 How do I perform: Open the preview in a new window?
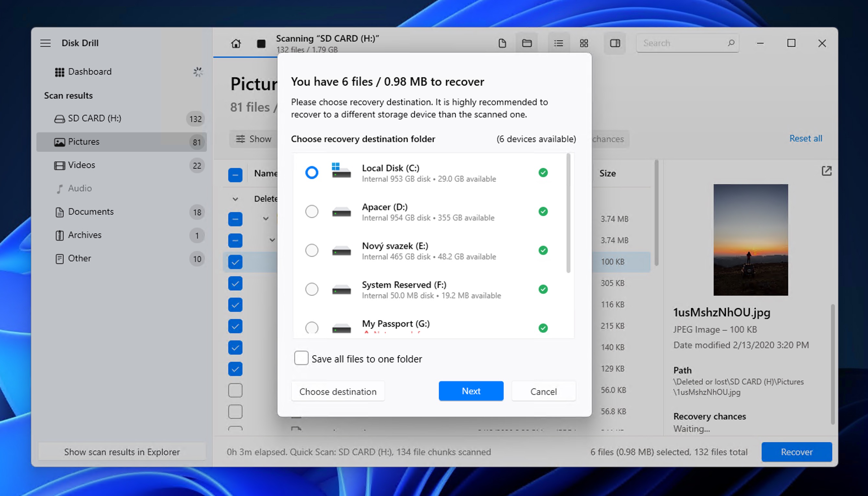827,171
